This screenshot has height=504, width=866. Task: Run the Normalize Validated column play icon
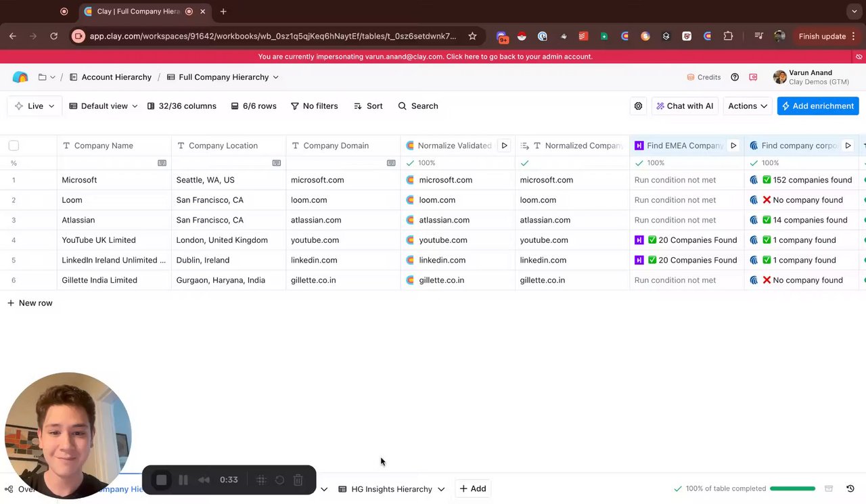(x=504, y=145)
